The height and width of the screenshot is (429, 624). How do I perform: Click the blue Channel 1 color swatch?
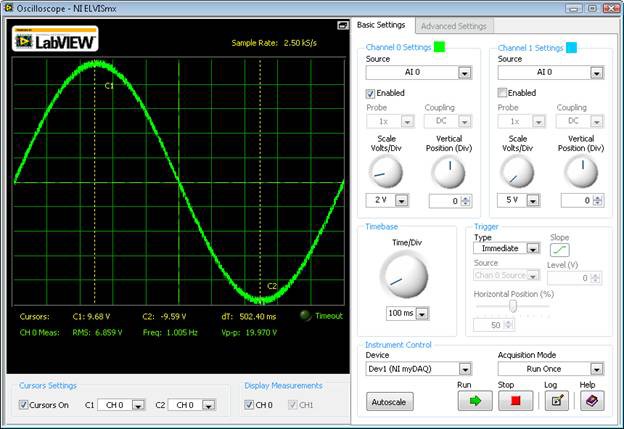pyautogui.click(x=571, y=48)
